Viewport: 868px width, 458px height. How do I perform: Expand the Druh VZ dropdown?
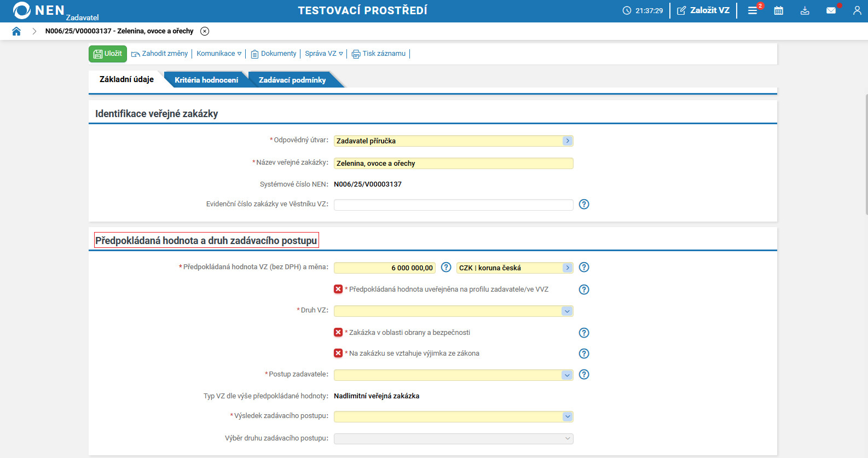[x=567, y=311]
